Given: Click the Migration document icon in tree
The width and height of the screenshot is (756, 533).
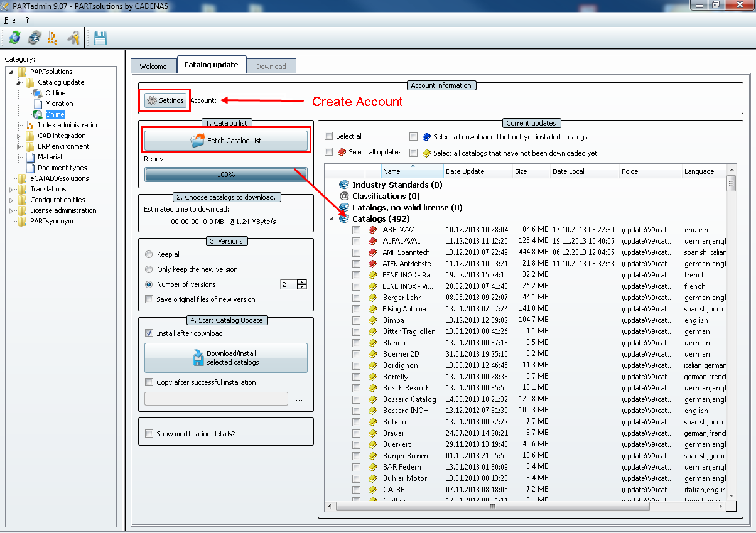Looking at the screenshot, I should click(38, 104).
